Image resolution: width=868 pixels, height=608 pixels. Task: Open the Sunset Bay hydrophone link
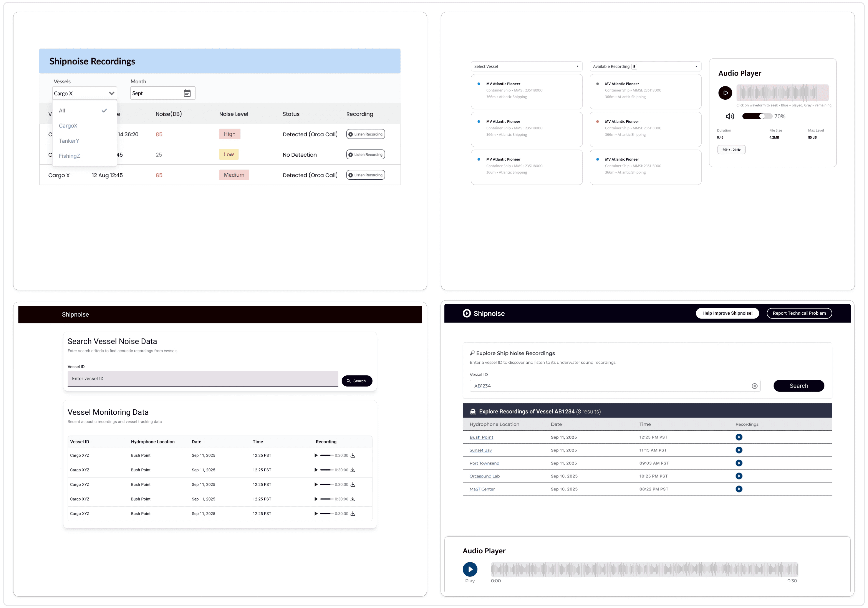click(480, 450)
